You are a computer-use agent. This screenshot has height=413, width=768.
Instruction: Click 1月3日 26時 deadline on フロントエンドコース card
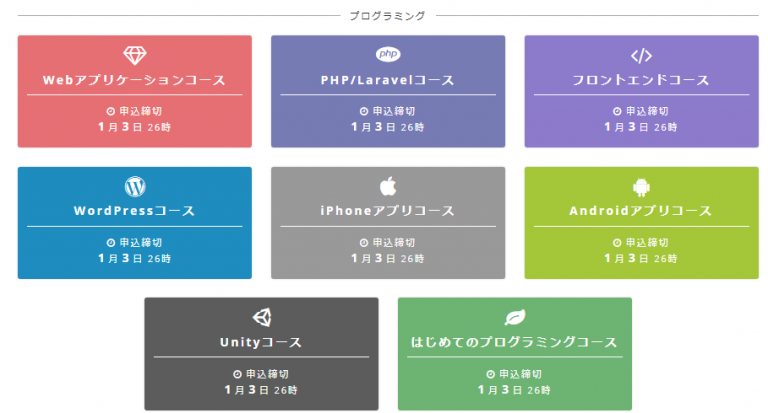click(641, 127)
